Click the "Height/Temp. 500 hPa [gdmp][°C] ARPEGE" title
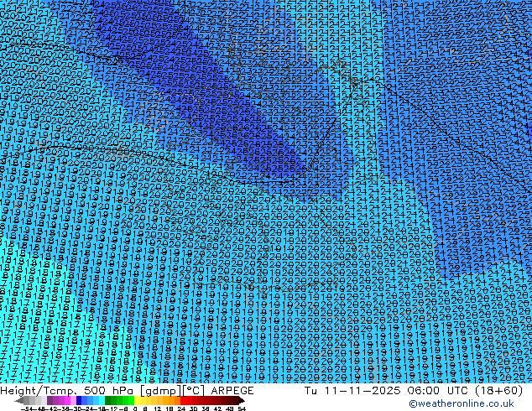Image resolution: width=532 pixels, height=411 pixels. pyautogui.click(x=127, y=391)
